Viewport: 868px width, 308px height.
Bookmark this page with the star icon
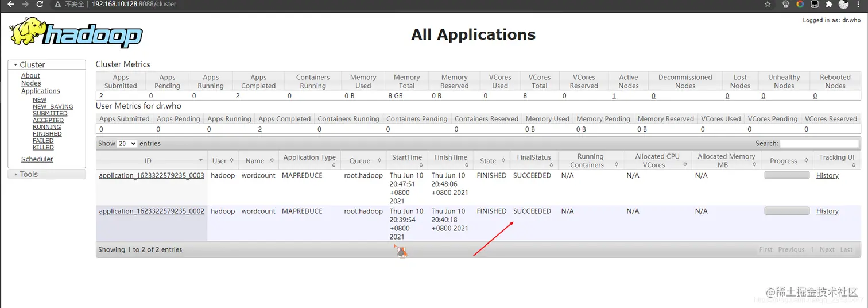pyautogui.click(x=768, y=4)
